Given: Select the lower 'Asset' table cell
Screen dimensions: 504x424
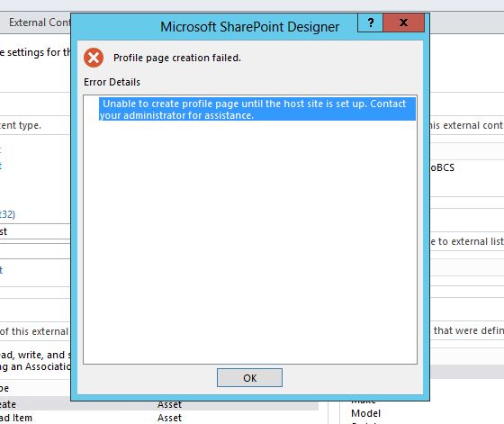Looking at the screenshot, I should [169, 418].
